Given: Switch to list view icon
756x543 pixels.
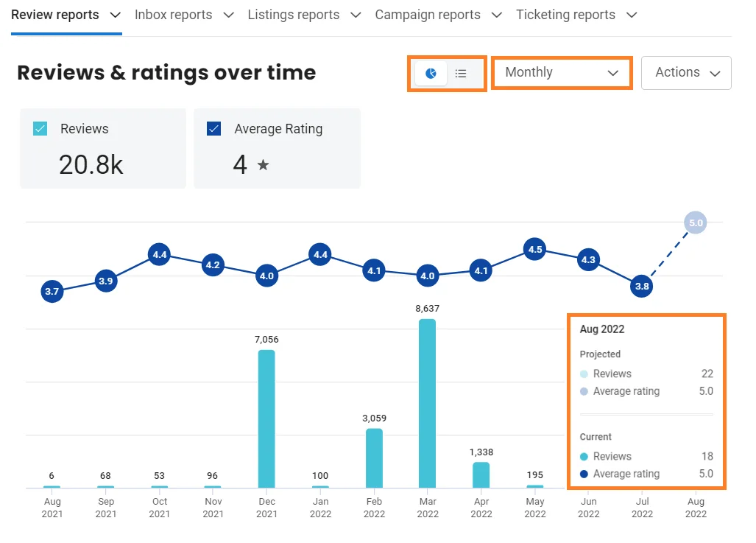Looking at the screenshot, I should click(x=461, y=73).
